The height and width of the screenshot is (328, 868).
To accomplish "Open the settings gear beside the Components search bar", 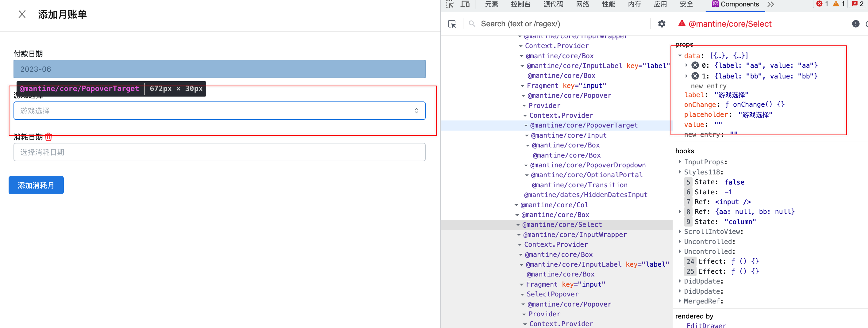I will (x=662, y=24).
